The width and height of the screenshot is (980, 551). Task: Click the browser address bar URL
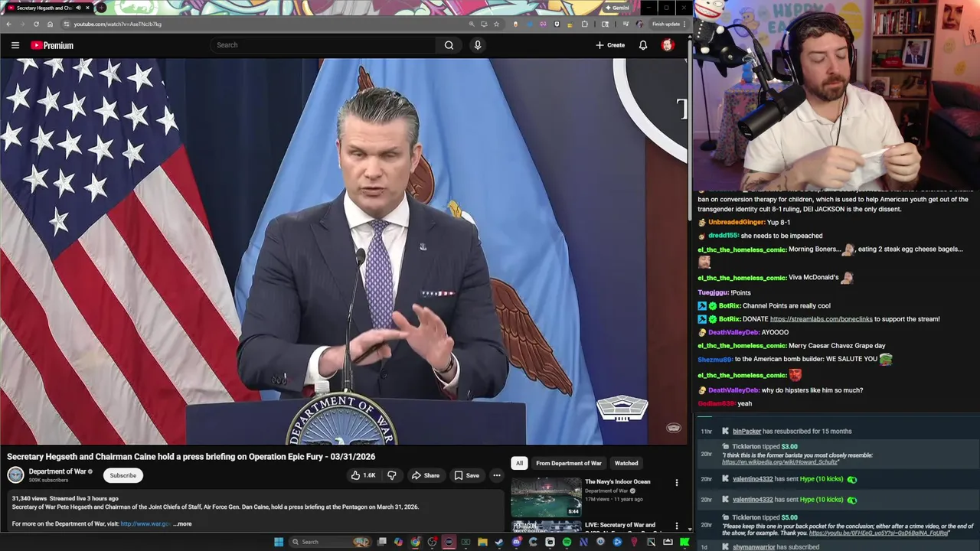coord(117,24)
